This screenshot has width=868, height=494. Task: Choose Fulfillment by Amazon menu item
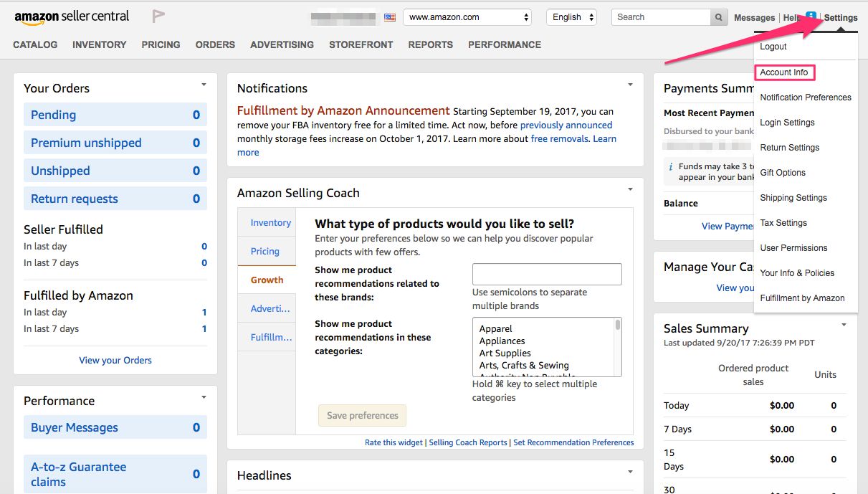pos(802,298)
